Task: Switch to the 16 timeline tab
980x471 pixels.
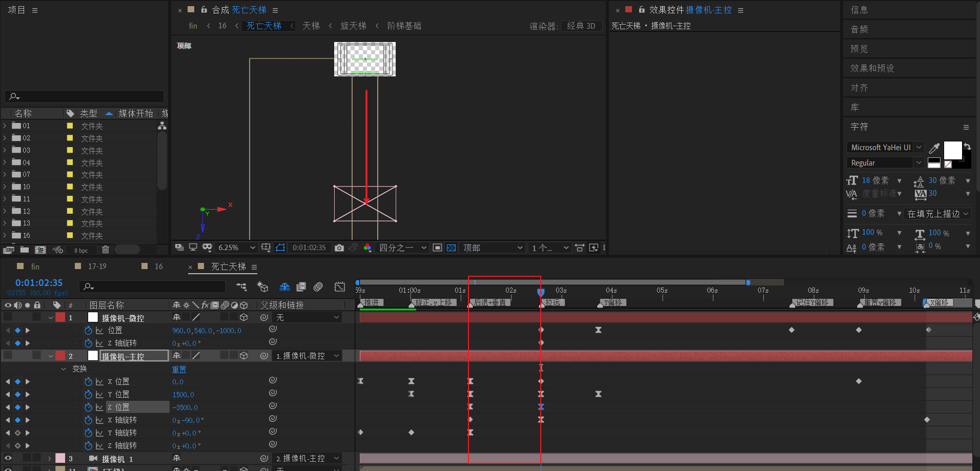Action: (x=159, y=267)
